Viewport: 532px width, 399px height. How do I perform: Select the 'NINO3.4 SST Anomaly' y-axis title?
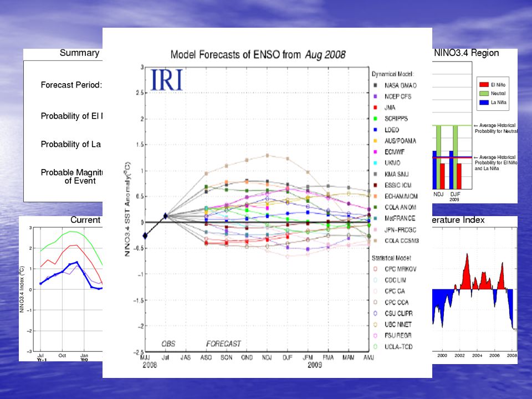tap(127, 209)
